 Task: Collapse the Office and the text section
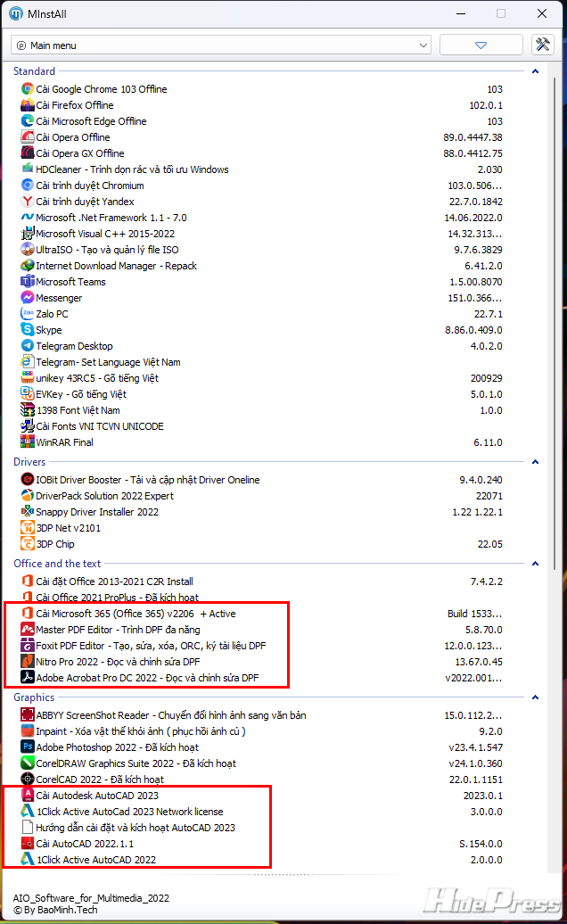[x=535, y=564]
